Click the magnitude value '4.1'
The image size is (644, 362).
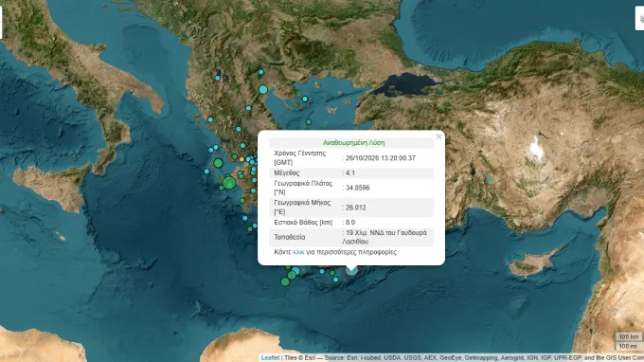pos(350,173)
